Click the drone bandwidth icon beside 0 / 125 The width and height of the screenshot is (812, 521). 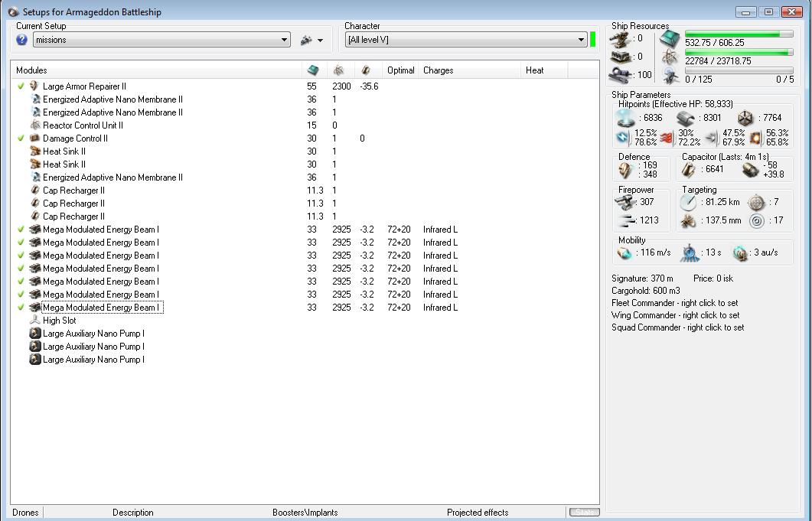pos(670,77)
